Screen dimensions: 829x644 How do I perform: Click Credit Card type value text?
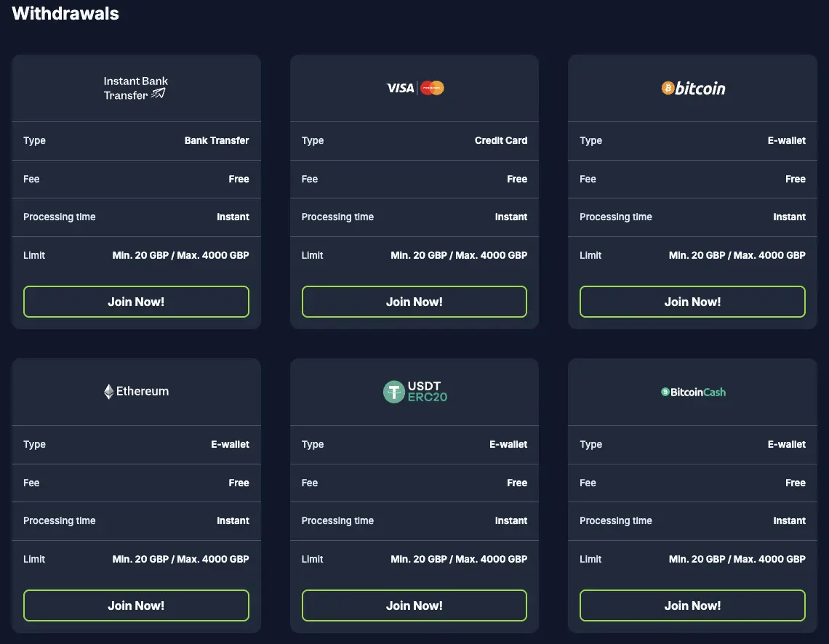[501, 140]
